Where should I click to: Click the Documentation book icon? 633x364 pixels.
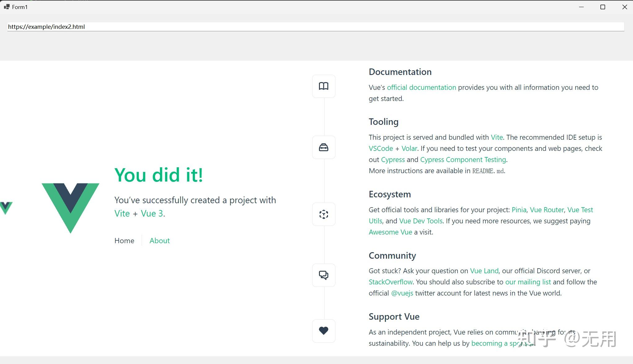pos(323,86)
